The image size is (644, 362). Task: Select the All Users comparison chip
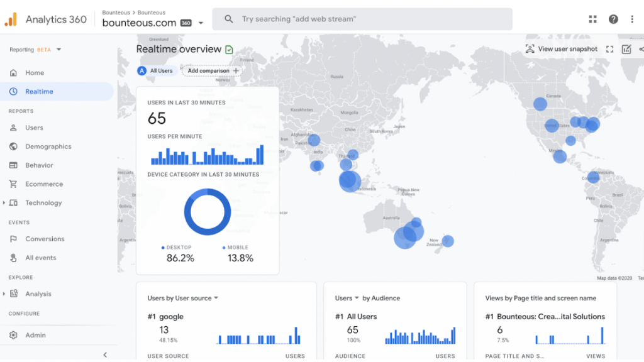156,71
